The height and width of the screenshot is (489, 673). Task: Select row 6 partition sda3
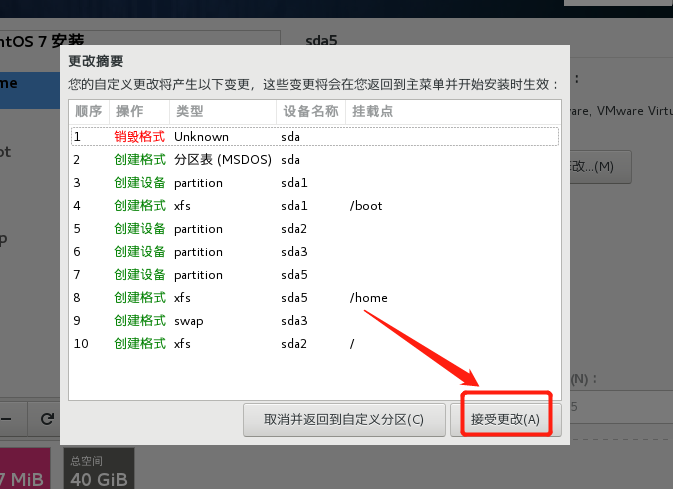click(315, 252)
